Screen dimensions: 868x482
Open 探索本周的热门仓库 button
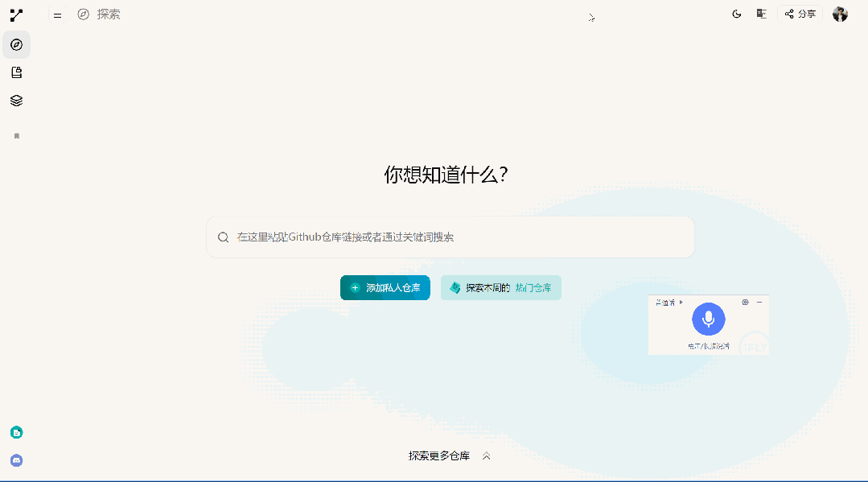[x=501, y=287]
